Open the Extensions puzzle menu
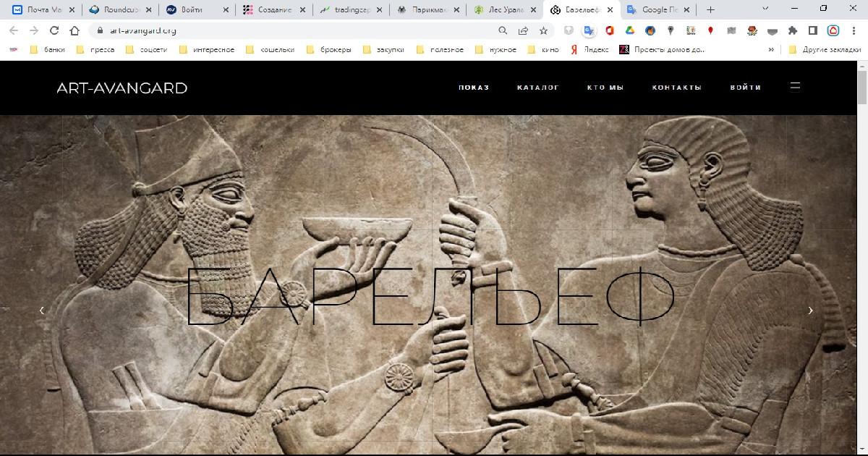This screenshot has height=456, width=868. click(x=793, y=30)
